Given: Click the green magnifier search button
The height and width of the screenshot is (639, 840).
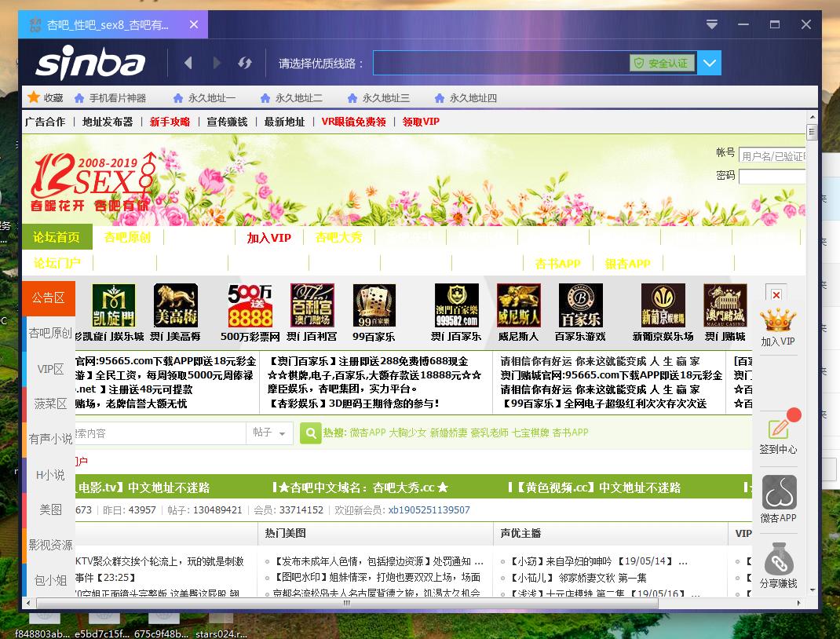Looking at the screenshot, I should pos(310,433).
